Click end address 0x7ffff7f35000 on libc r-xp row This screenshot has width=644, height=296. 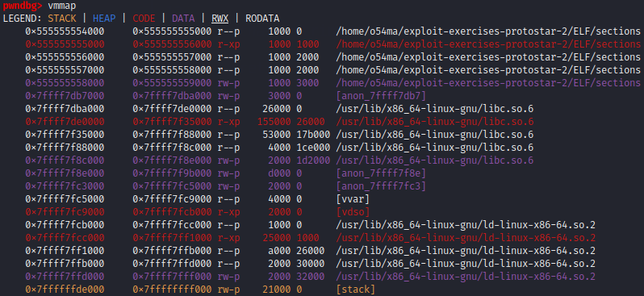pyautogui.click(x=172, y=122)
